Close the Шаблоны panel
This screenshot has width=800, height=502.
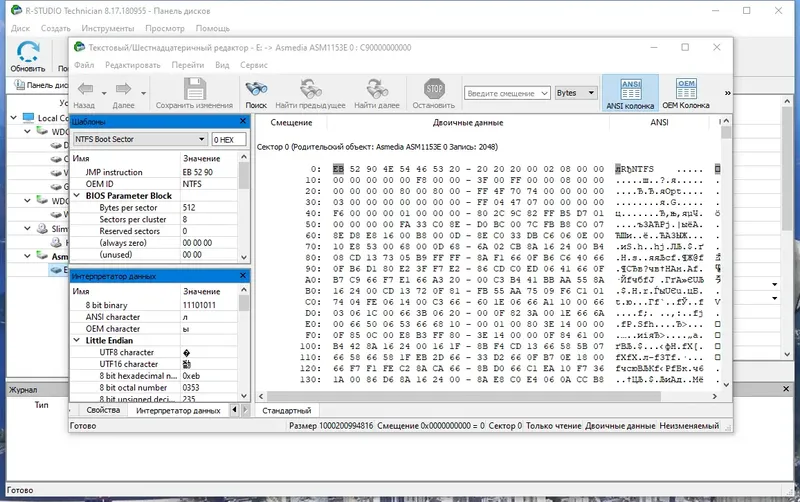tap(243, 121)
